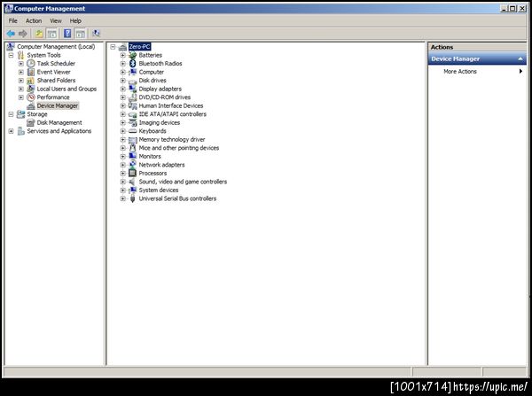Click the Batteries category icon
This screenshot has height=396, width=532.
(133, 55)
